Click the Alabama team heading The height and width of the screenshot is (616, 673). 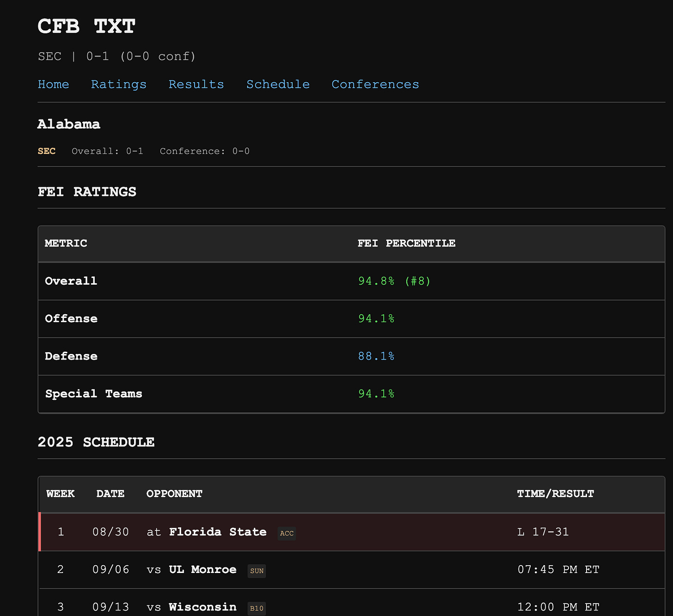tap(69, 124)
